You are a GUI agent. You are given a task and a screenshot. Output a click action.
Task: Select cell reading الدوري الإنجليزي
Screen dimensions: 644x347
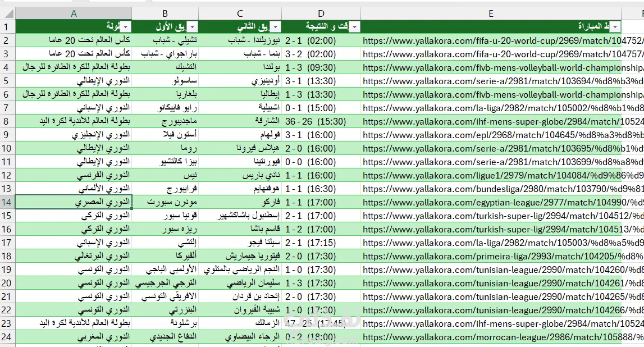[74, 135]
